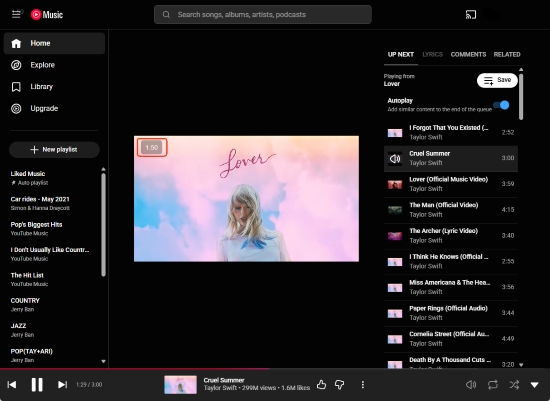Viewport: 550px width, 401px height.
Task: Skip to next track
Action: click(62, 385)
